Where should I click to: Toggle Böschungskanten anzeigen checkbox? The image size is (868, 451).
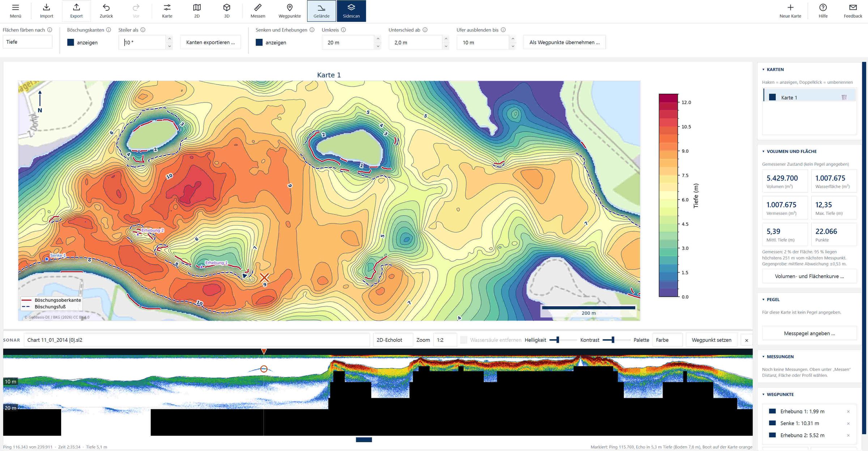point(71,42)
